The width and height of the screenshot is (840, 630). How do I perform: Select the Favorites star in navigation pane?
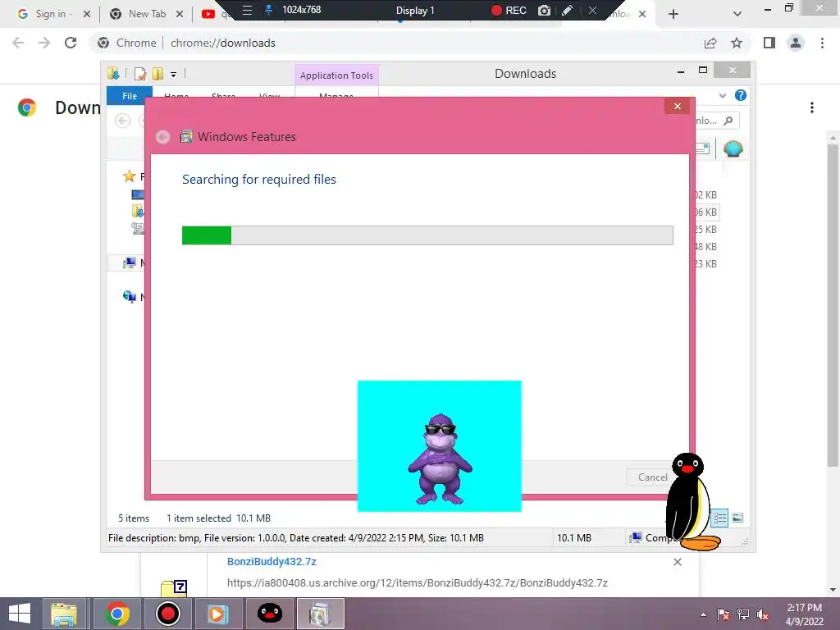click(129, 176)
